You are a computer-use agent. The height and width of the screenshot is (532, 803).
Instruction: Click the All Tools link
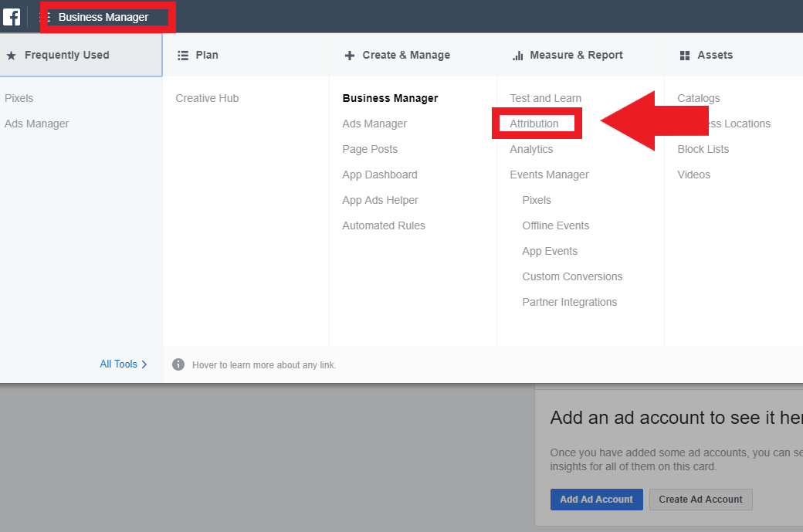pos(118,364)
